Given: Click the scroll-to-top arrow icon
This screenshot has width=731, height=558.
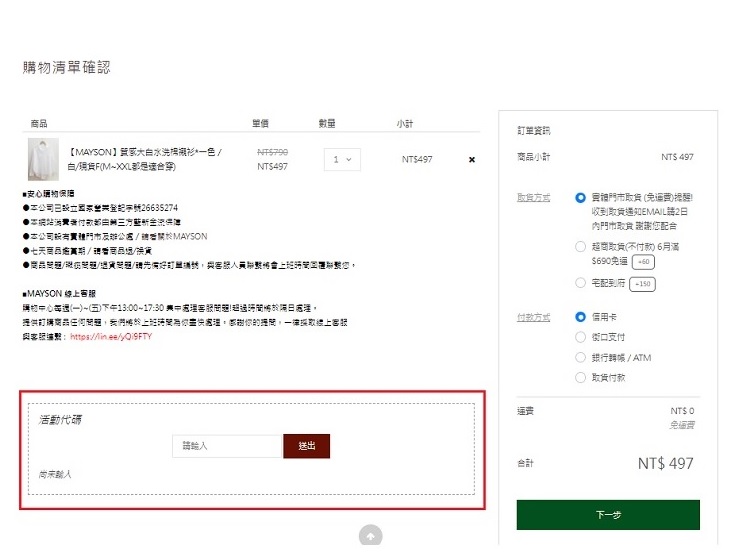Looking at the screenshot, I should (x=370, y=536).
